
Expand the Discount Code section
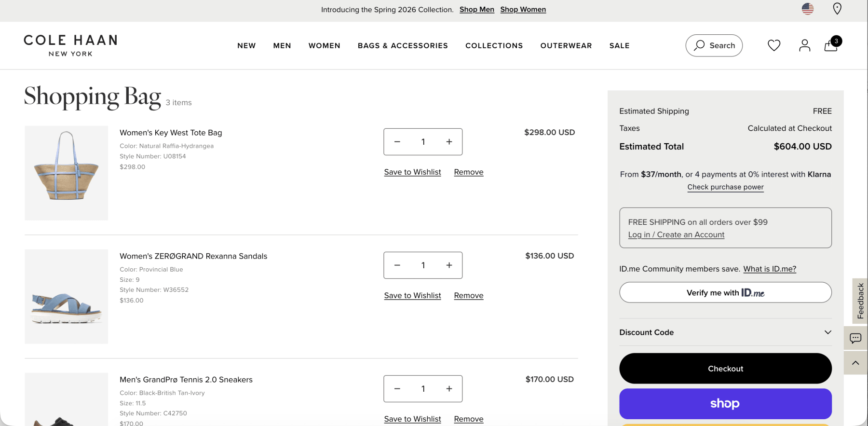pyautogui.click(x=725, y=332)
